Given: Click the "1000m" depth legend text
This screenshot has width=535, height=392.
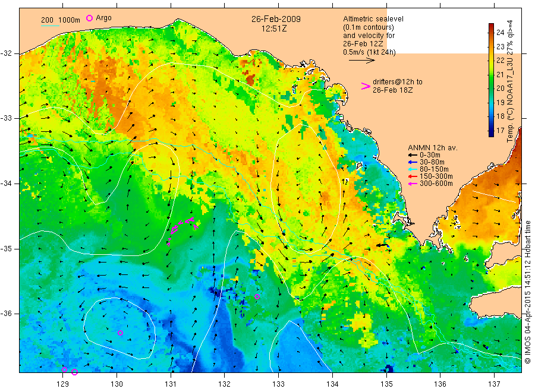Looking at the screenshot, I should pos(70,20).
